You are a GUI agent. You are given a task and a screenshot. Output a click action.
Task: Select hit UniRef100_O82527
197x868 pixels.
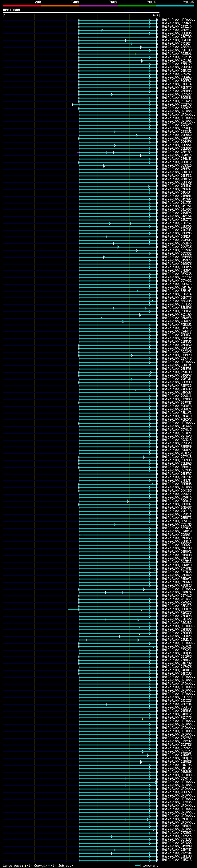click(177, 94)
